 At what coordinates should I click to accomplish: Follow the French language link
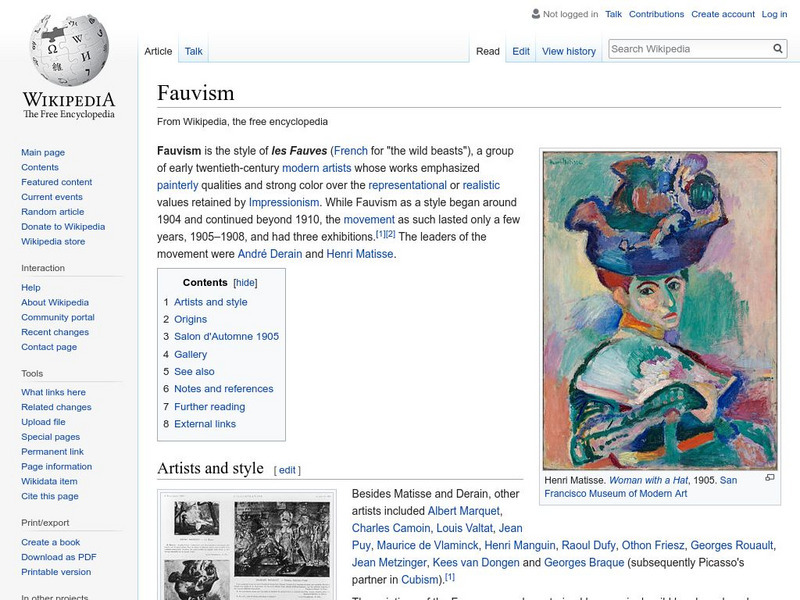point(351,151)
